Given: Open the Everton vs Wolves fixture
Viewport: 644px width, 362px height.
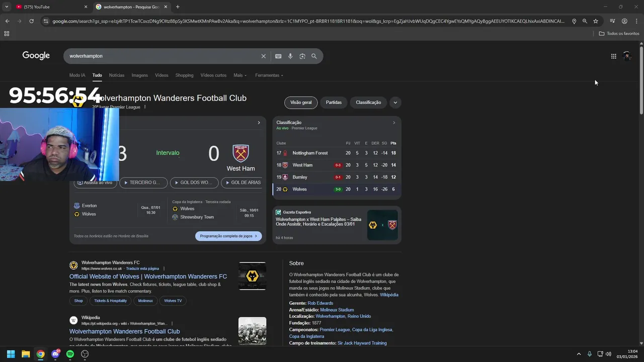Looking at the screenshot, I should (118, 210).
